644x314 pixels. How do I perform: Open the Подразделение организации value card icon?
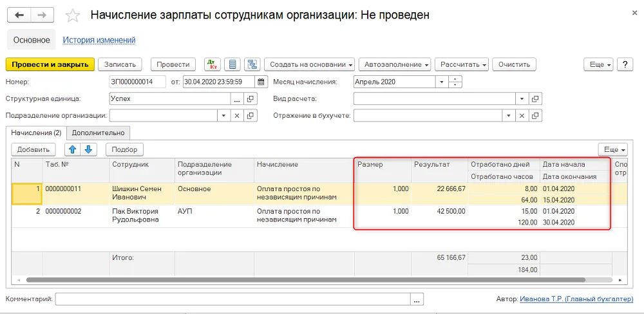tap(250, 116)
